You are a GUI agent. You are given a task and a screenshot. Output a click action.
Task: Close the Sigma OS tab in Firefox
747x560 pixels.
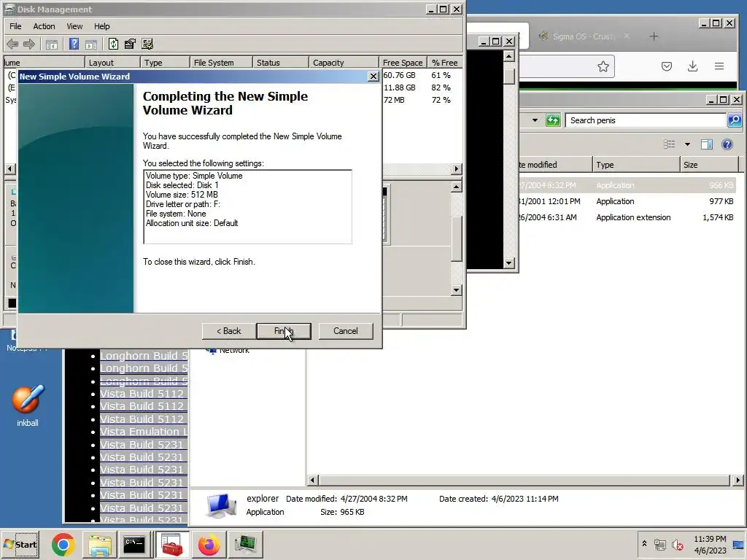pyautogui.click(x=627, y=36)
